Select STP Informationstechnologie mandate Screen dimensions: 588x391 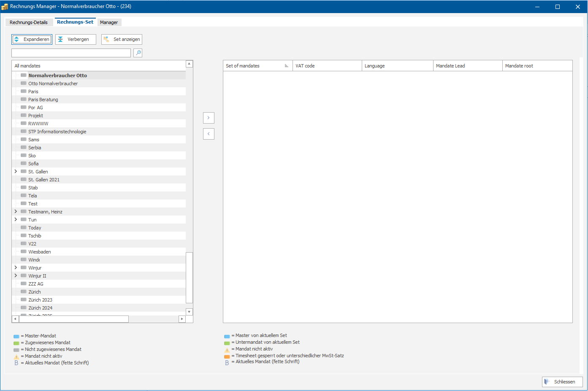pos(99,132)
